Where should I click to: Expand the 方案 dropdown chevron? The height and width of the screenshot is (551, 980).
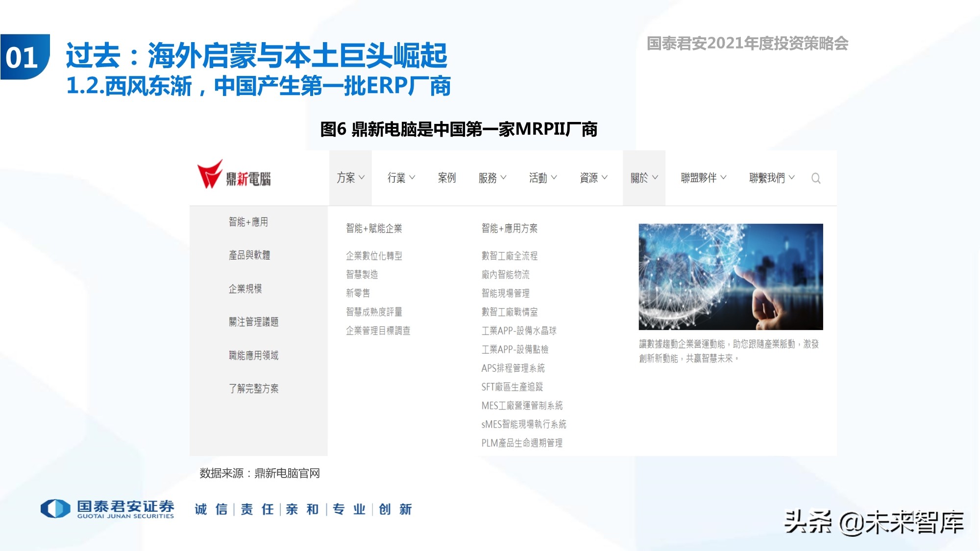pos(362,178)
